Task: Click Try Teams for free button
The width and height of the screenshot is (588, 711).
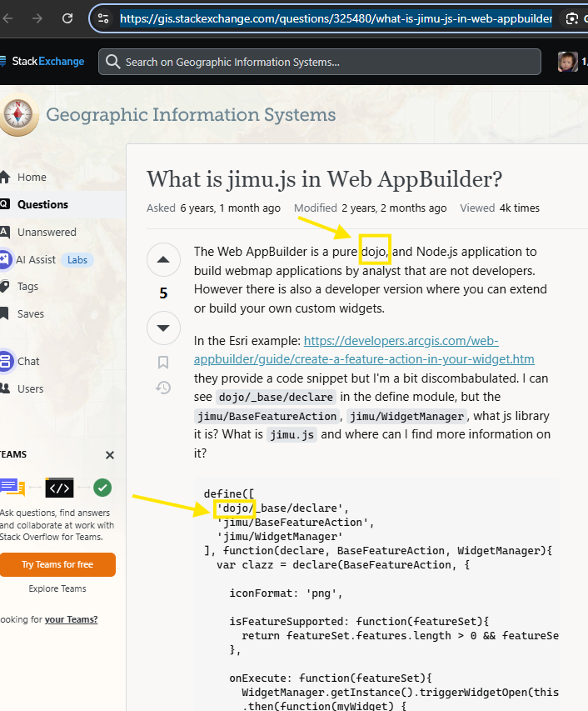Action: [x=57, y=564]
